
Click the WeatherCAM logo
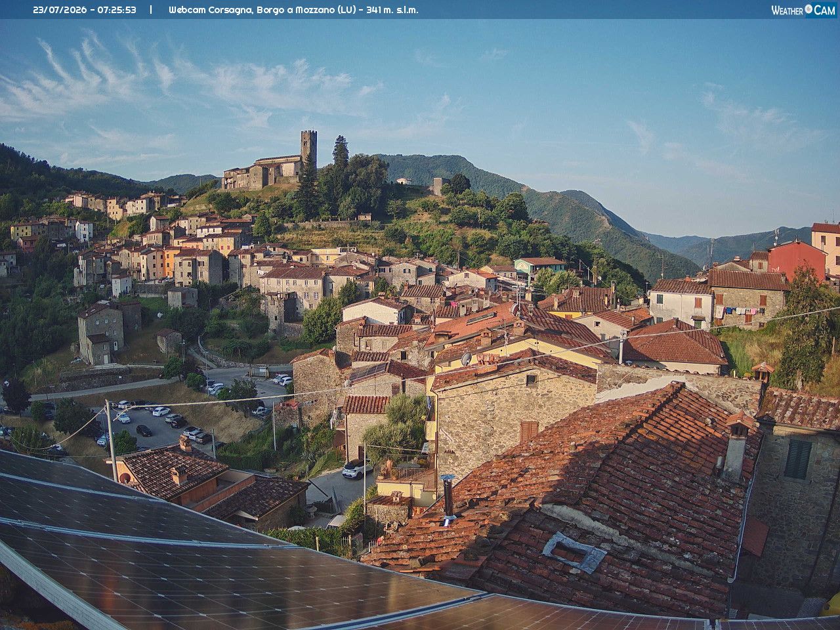point(803,10)
